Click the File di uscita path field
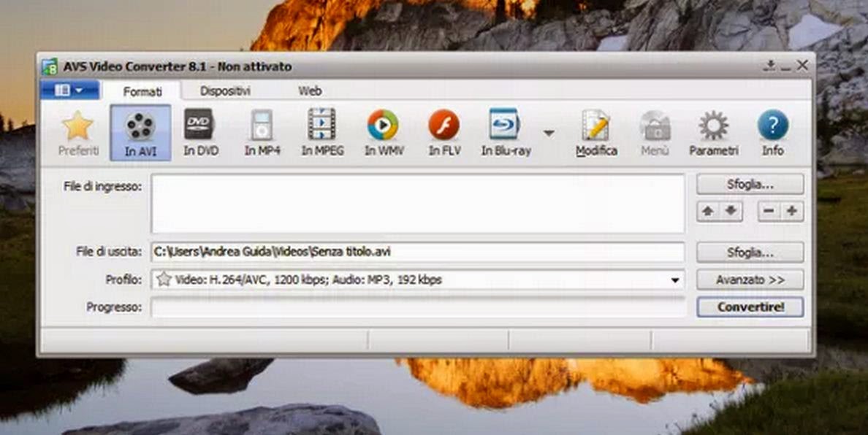This screenshot has height=435, width=868. [418, 252]
